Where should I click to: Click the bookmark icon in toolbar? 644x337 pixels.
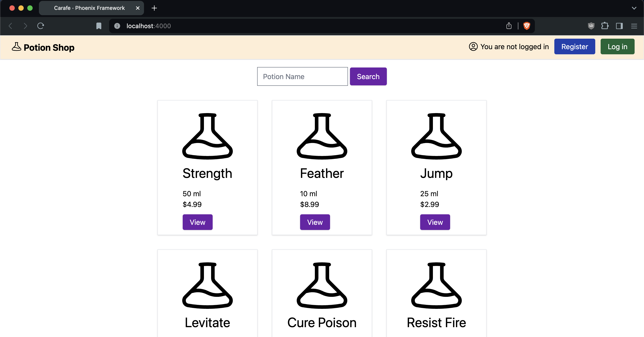tap(99, 26)
